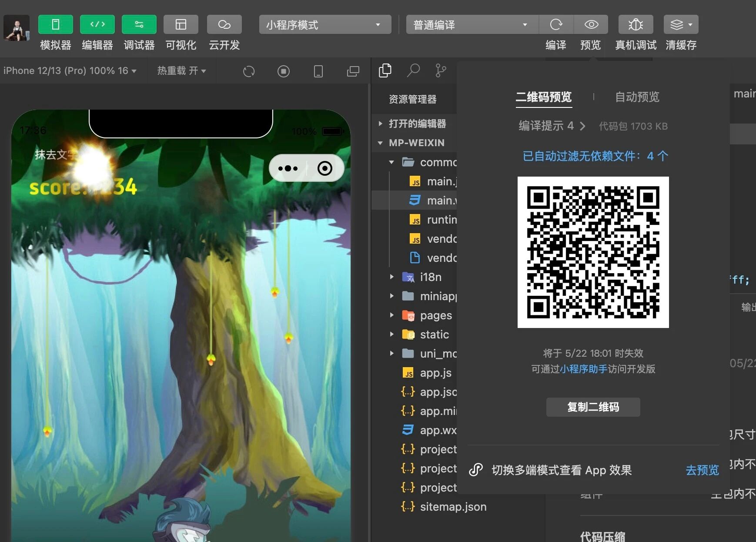The height and width of the screenshot is (542, 756).
Task: Click the copy QR code button
Action: 593,407
